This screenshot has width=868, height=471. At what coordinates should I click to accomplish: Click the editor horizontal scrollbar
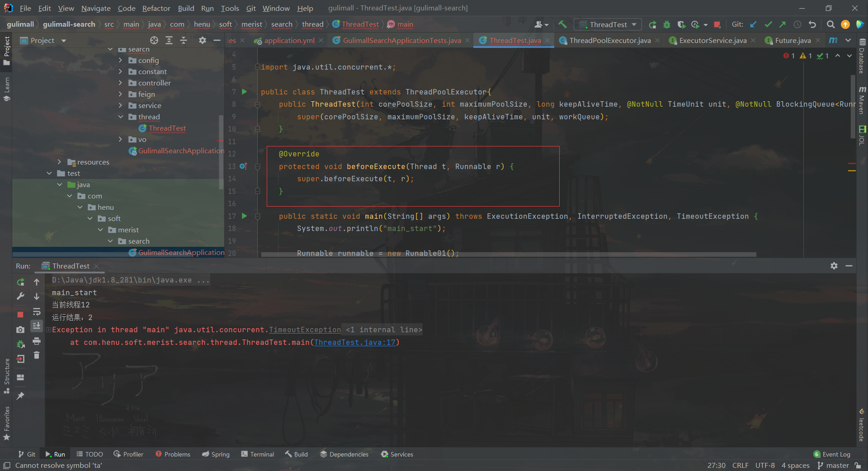(509, 254)
